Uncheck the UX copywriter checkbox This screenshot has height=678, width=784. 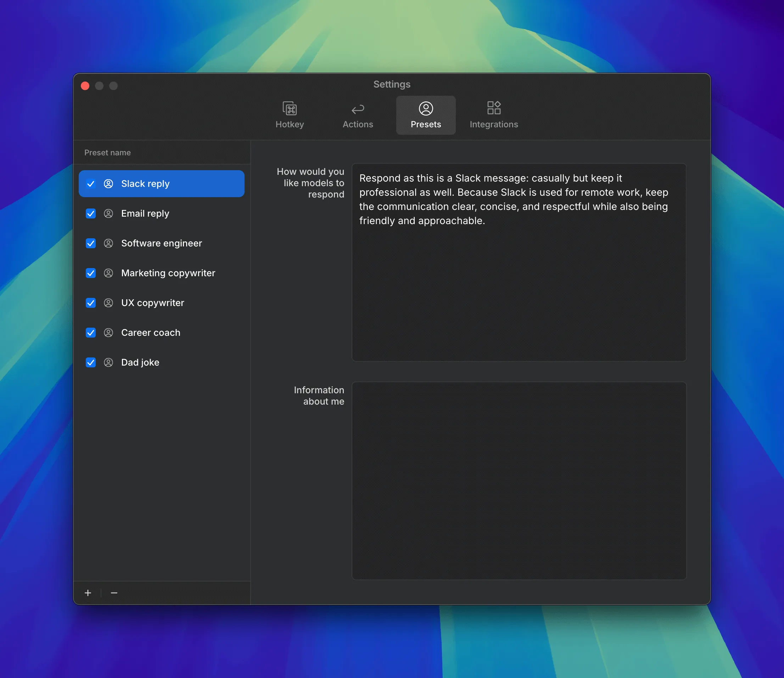click(x=91, y=303)
